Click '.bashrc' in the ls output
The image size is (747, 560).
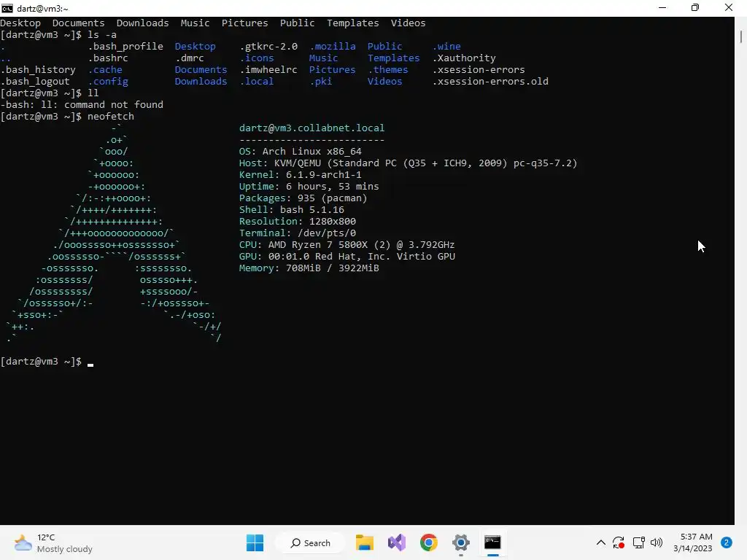tap(108, 58)
